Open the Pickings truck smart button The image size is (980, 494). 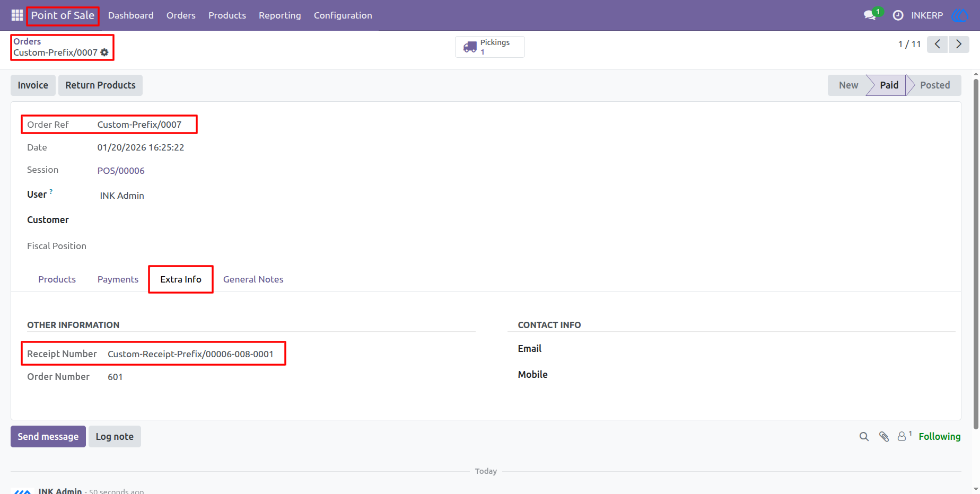pos(490,47)
